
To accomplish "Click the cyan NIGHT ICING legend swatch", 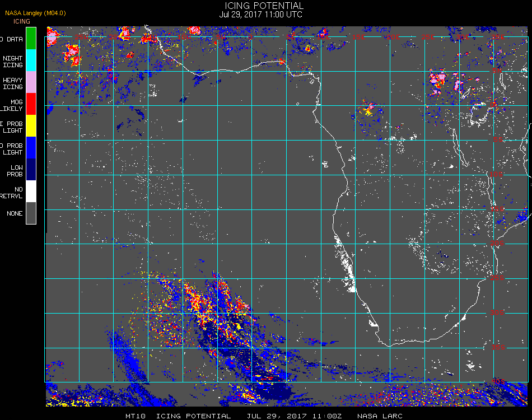I will coord(31,60).
